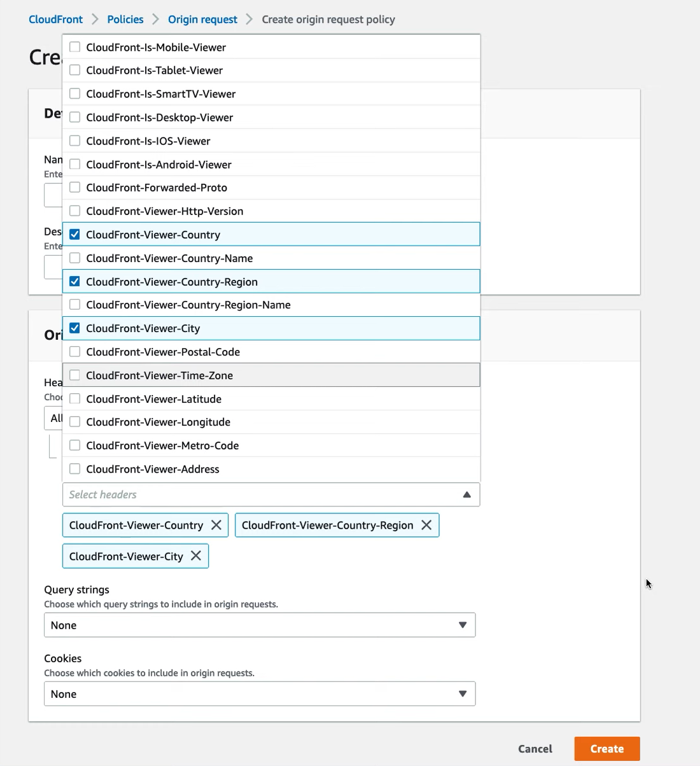
Task: Check CloudFront-Viewer-Postal-Code header
Action: tap(74, 351)
